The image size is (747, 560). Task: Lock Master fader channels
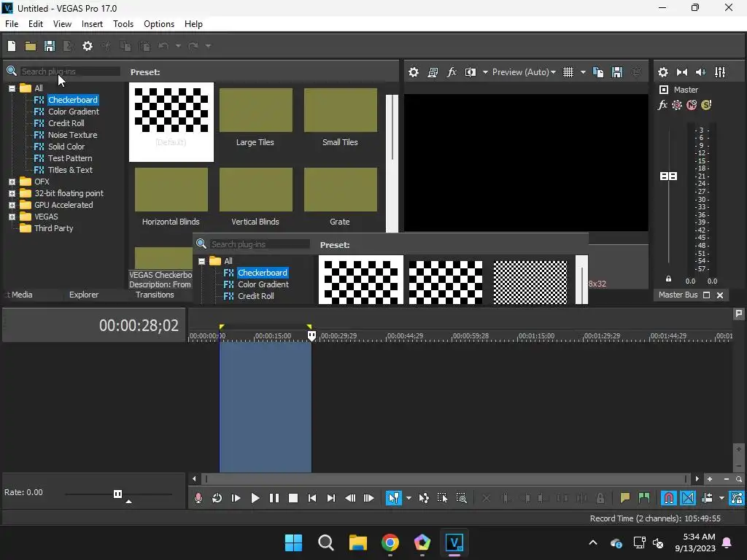tap(668, 279)
